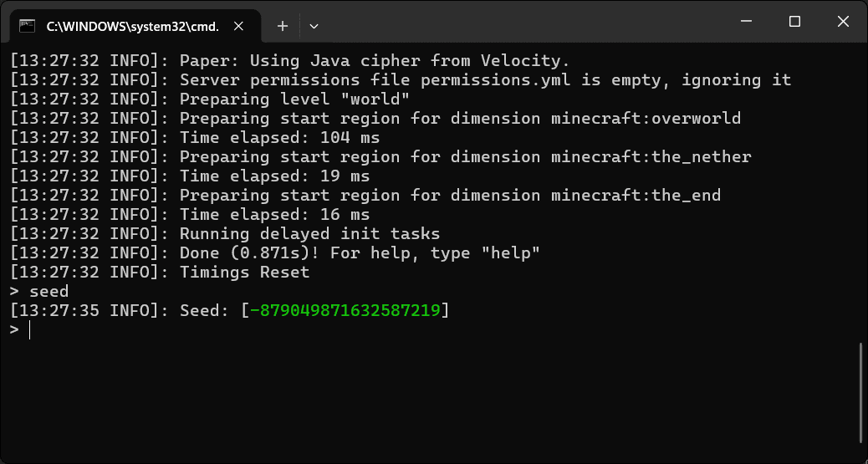Click the Preparing level "world" line
Screen dimensions: 868x464
(x=210, y=99)
